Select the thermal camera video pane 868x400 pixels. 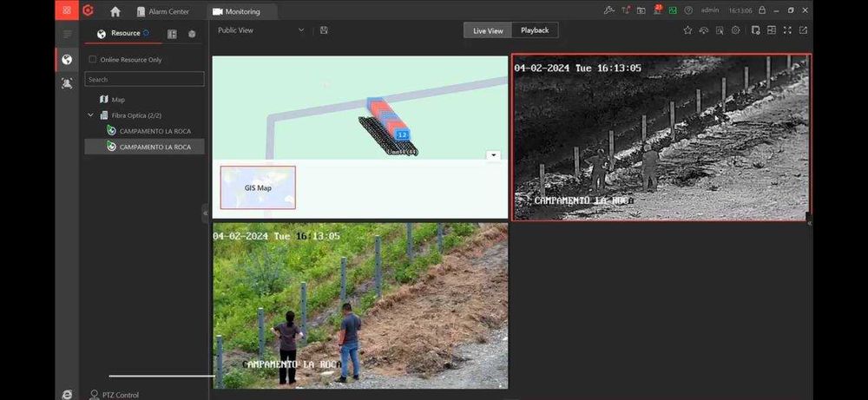(x=661, y=138)
